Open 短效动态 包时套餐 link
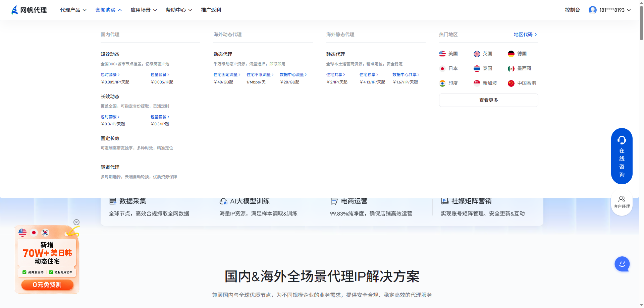Viewport: 644px width, 308px height. (110, 75)
